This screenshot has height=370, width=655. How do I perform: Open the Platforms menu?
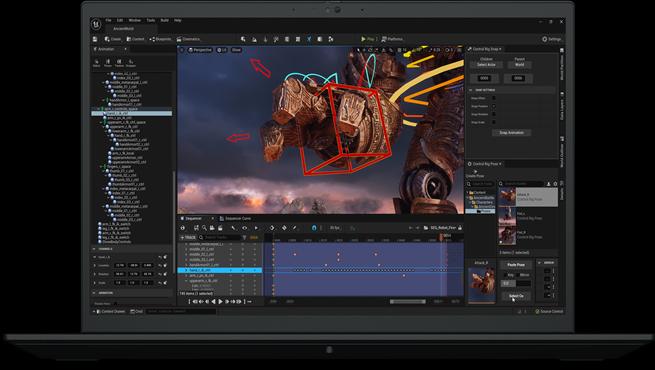tap(392, 39)
